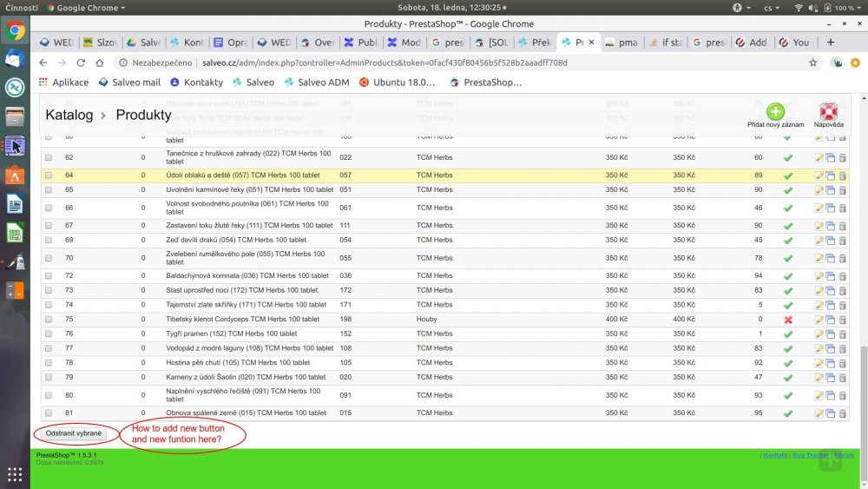The height and width of the screenshot is (489, 868).
Task: Switch to the Publ browser tab
Action: (360, 42)
